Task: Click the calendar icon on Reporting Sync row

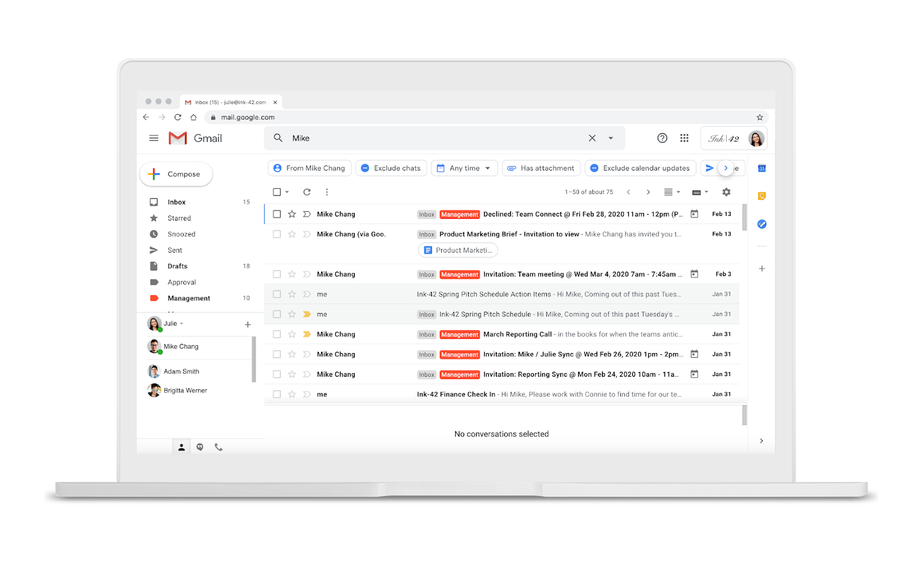Action: pyautogui.click(x=694, y=374)
